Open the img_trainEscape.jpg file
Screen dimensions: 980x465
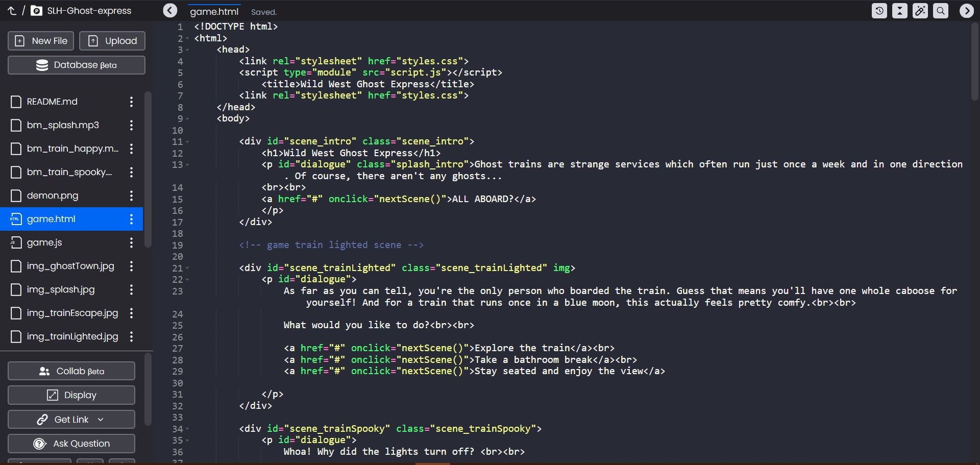(72, 313)
